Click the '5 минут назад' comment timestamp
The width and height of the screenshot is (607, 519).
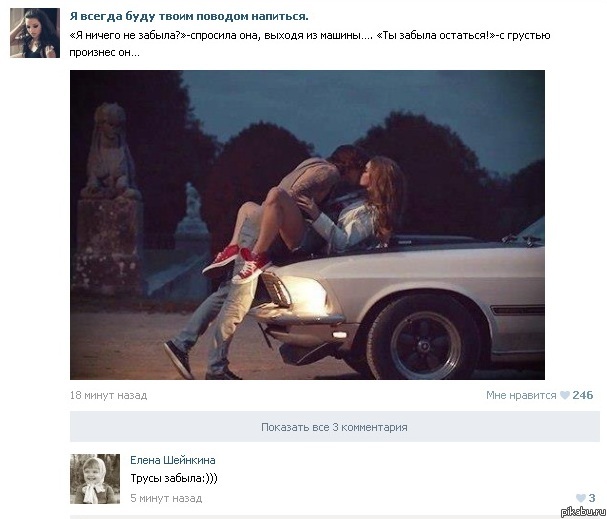tap(166, 498)
